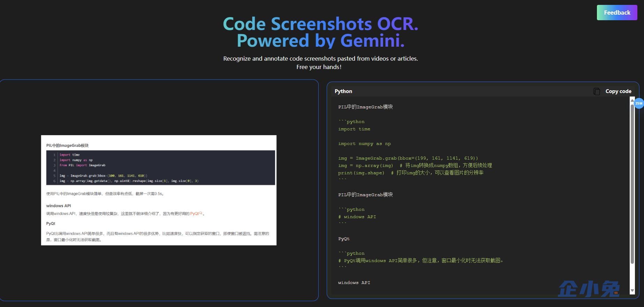Click the 'Powered by Gemini.' heading

point(320,40)
